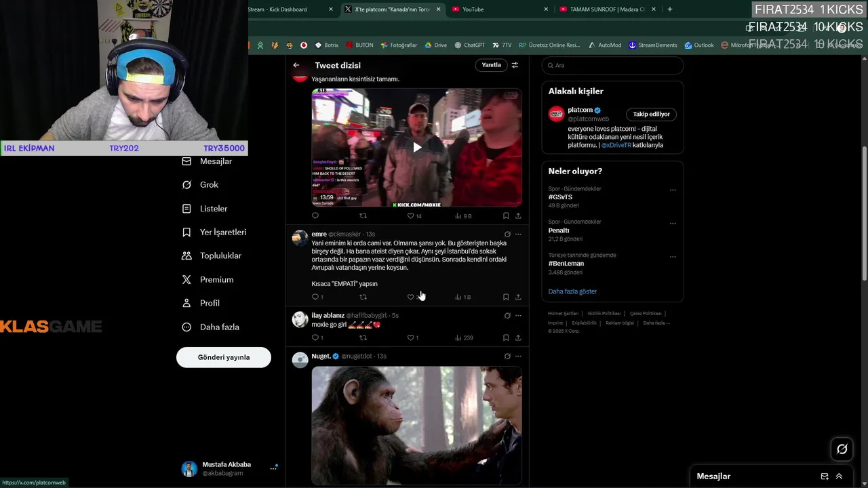
Task: Open options for the #GSvTS trend
Action: coord(673,190)
